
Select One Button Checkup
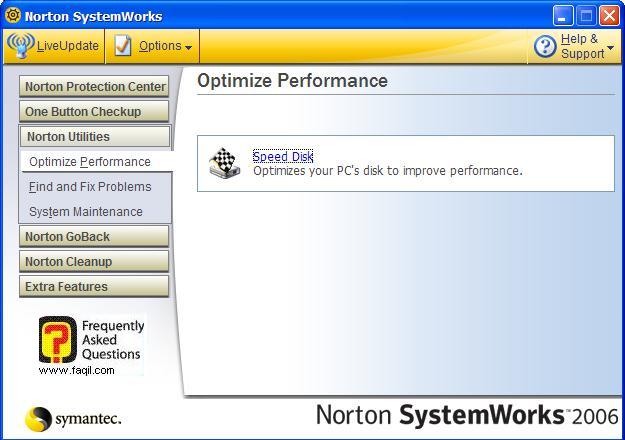94,112
